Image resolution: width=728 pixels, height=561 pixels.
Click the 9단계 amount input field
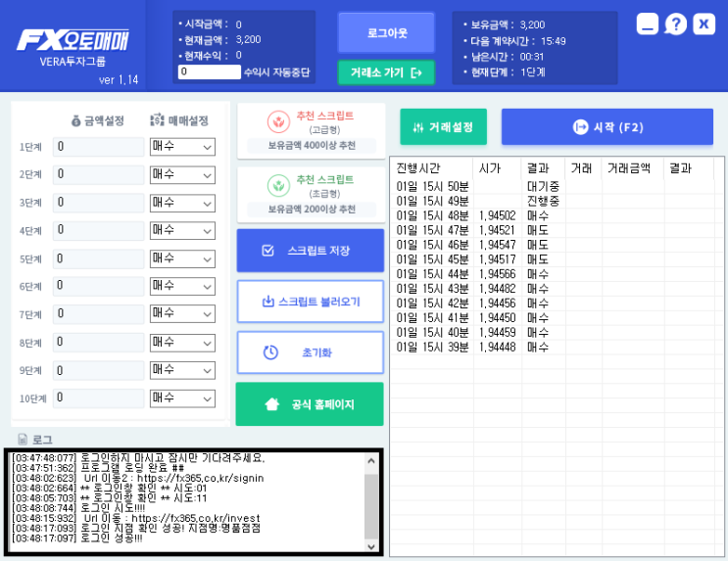pyautogui.click(x=98, y=370)
